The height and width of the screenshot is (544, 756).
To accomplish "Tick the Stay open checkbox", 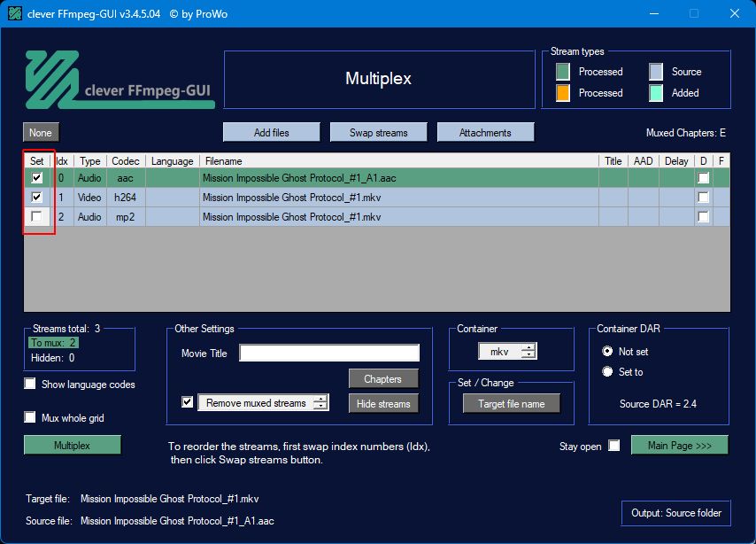I will coord(614,446).
